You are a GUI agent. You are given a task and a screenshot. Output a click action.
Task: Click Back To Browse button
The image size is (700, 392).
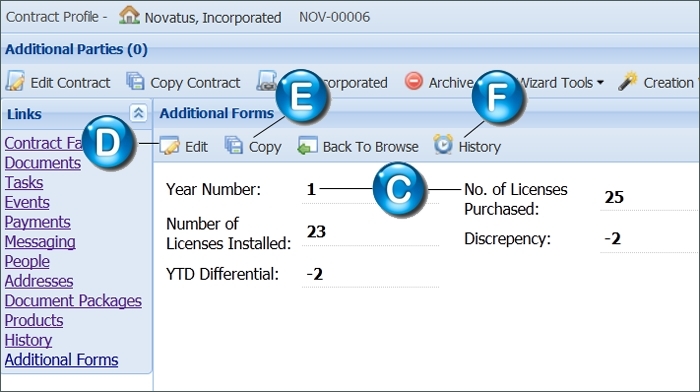(x=358, y=146)
